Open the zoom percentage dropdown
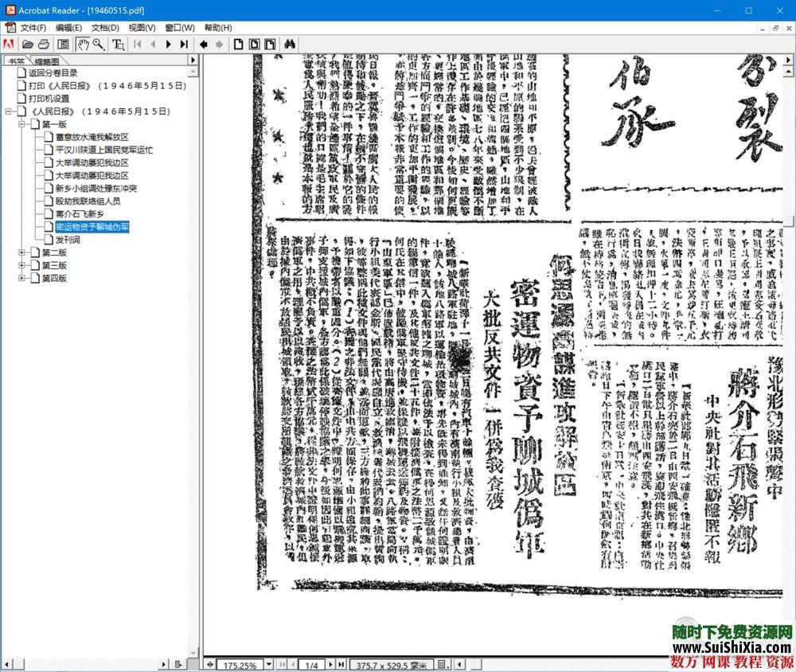Viewport: 796px width, 672px height. [x=269, y=663]
